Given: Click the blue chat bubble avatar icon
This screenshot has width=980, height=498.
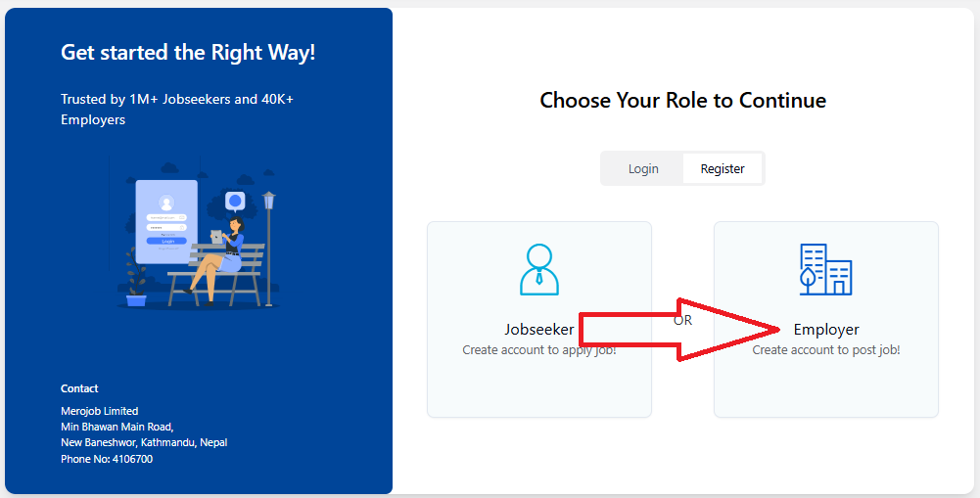Looking at the screenshot, I should [235, 202].
